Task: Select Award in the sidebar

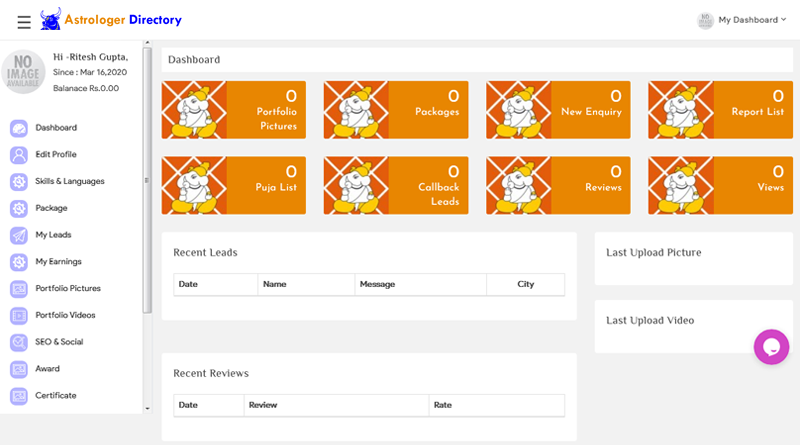Action: pos(47,369)
